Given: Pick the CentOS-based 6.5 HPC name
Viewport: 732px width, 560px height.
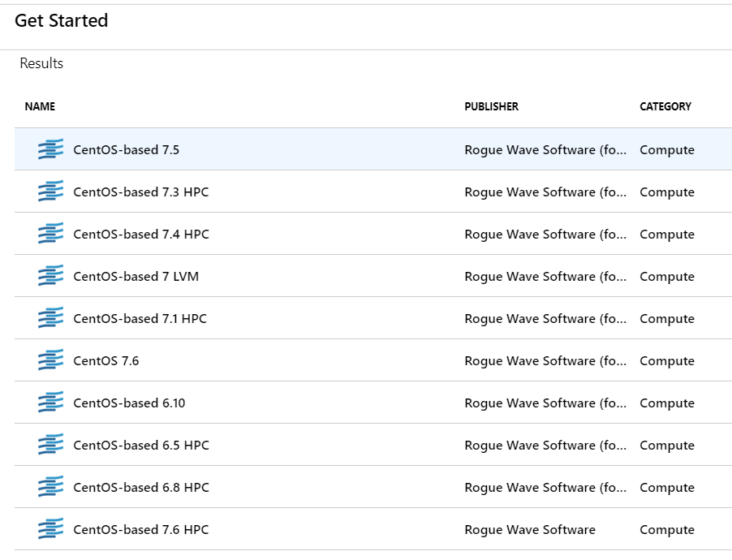Looking at the screenshot, I should coord(141,445).
